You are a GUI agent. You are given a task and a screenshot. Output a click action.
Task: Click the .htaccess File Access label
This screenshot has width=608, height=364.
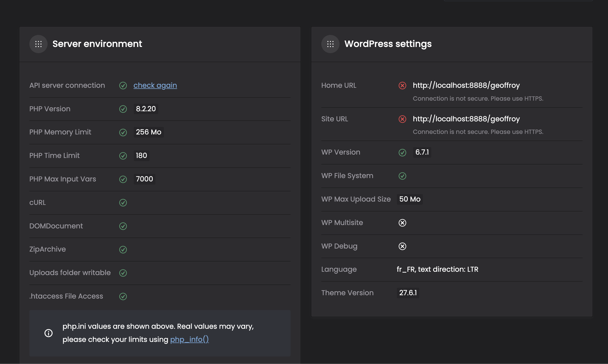click(x=66, y=296)
